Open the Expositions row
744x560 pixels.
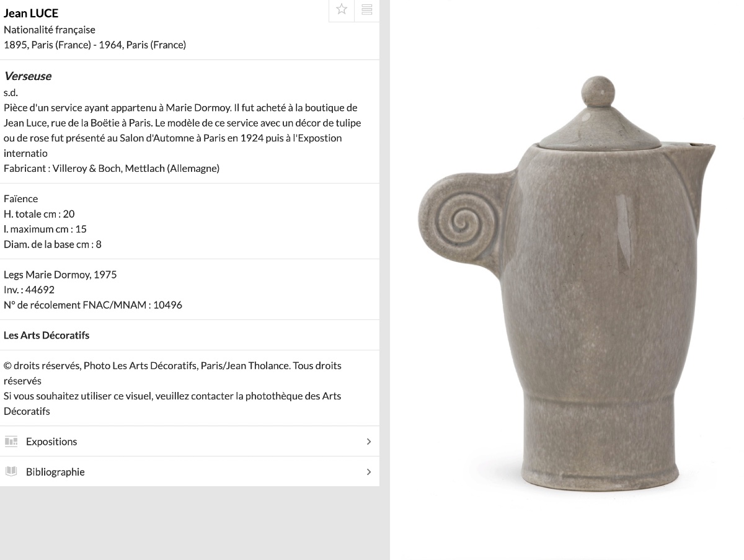[x=190, y=442]
